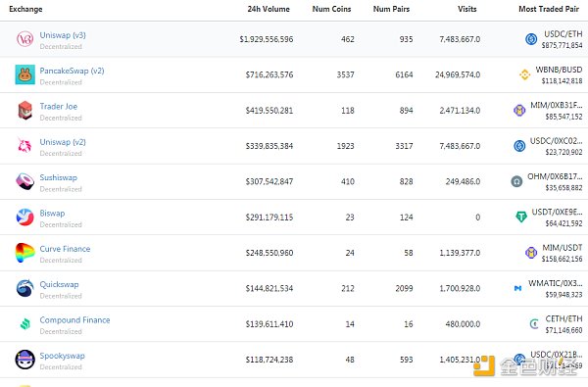Sort by the Num Pairs column header
This screenshot has height=387, width=588.
[x=391, y=9]
